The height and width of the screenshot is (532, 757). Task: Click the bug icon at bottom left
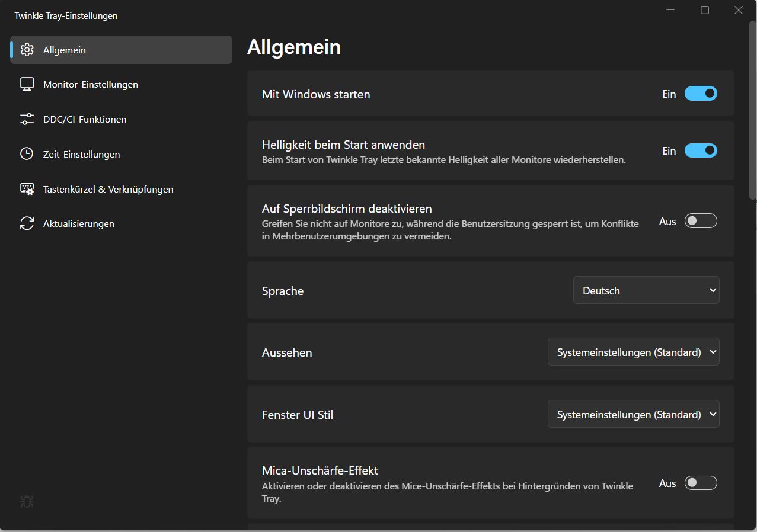(x=27, y=501)
